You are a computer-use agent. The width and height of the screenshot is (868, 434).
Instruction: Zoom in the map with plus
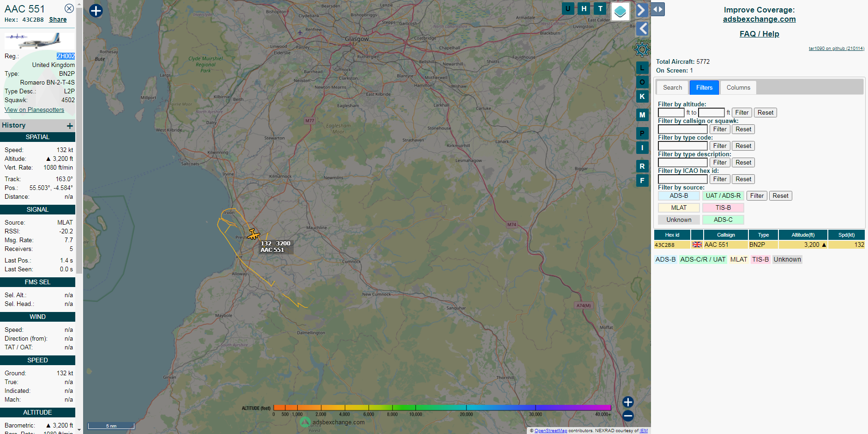(x=628, y=402)
